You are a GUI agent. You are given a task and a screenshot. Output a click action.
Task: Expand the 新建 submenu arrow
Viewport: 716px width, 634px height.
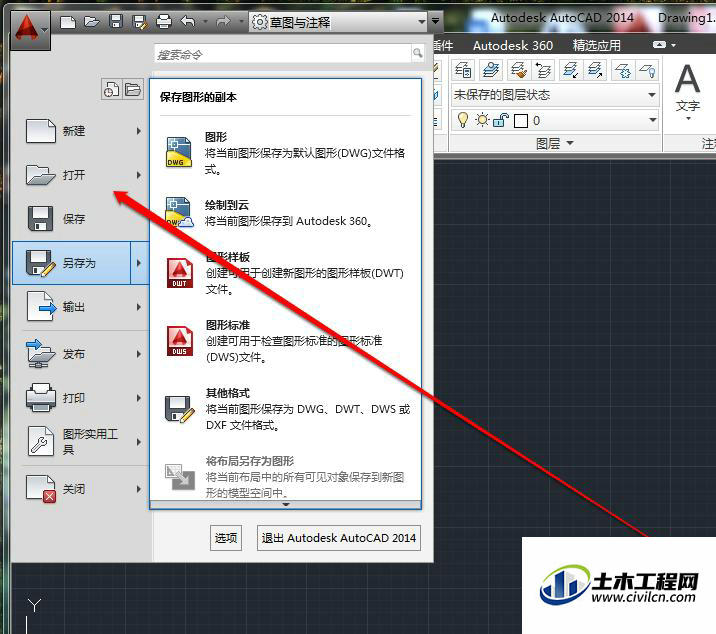click(139, 132)
